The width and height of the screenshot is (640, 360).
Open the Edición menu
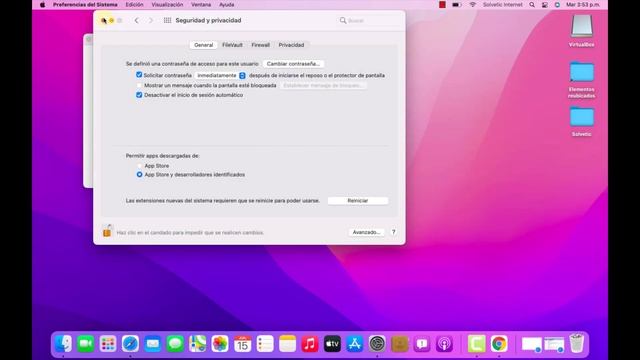point(134,5)
